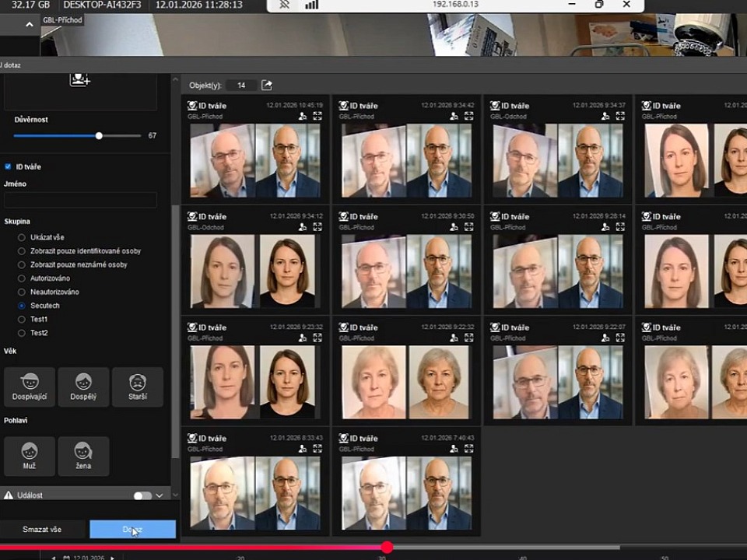Screen dimensions: 747x560
Task: Click fullscreen icon on the 10:45:19 face result
Action: pos(317,116)
